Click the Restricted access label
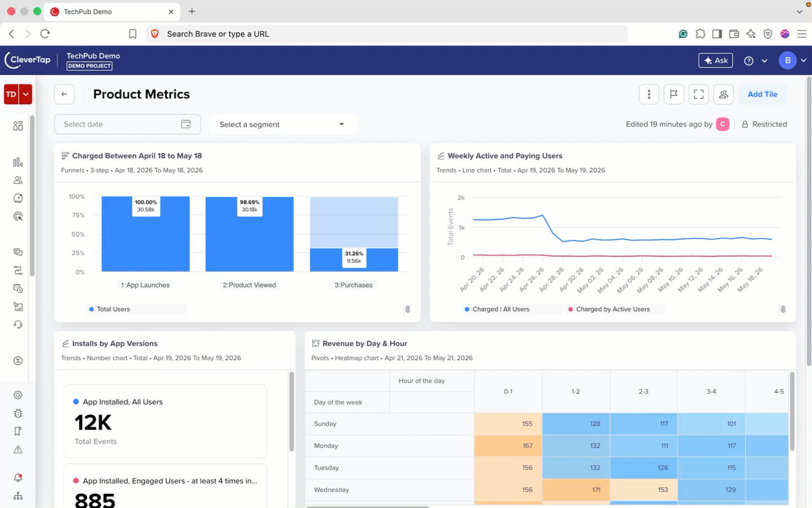Screen dimensions: 812x508 coord(764,124)
